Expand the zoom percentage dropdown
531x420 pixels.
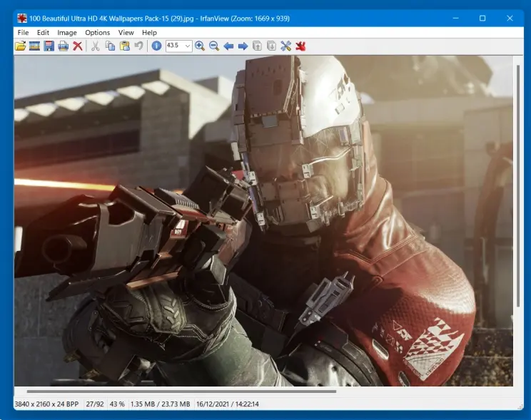click(x=188, y=46)
